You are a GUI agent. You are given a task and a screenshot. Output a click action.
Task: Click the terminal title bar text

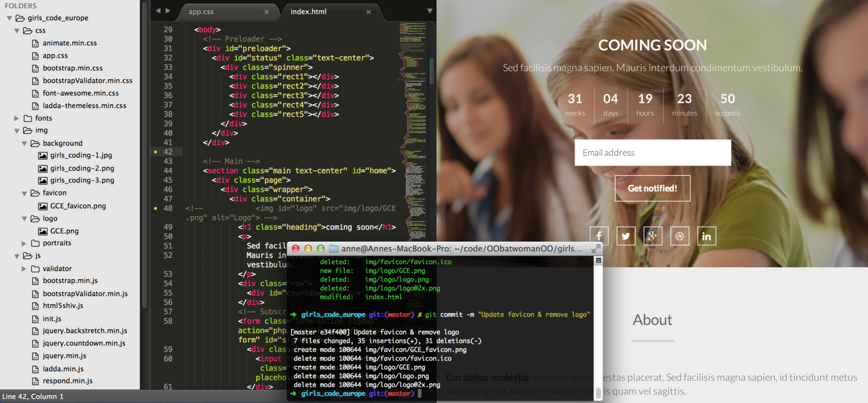tap(462, 249)
